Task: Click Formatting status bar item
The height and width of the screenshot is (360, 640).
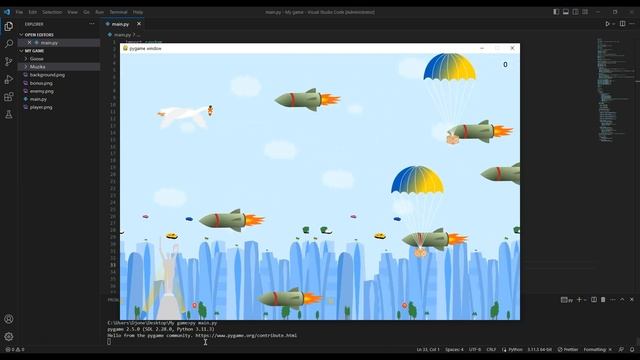Action: pyautogui.click(x=598, y=349)
